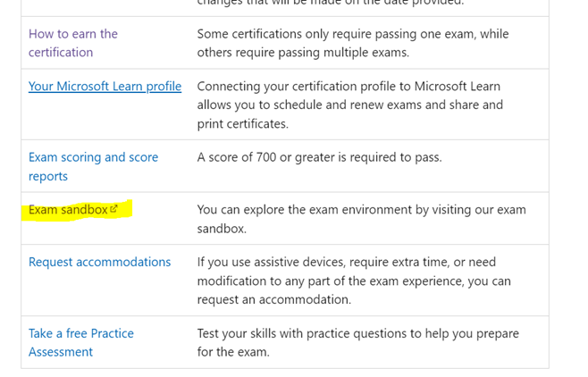Screen dimensions: 588x377
Task: Click the "print certificates." text line
Action: pyautogui.click(x=242, y=123)
